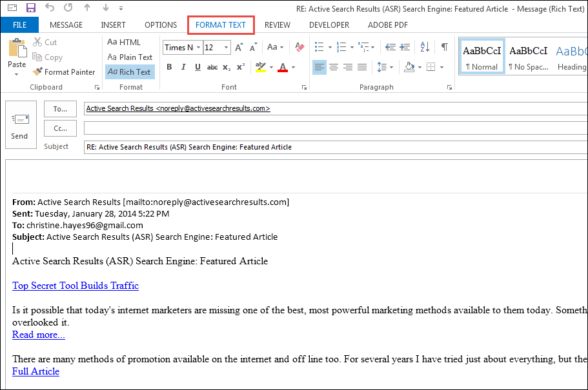
Task: Click the Save icon in quick access toolbar
Action: [31, 8]
